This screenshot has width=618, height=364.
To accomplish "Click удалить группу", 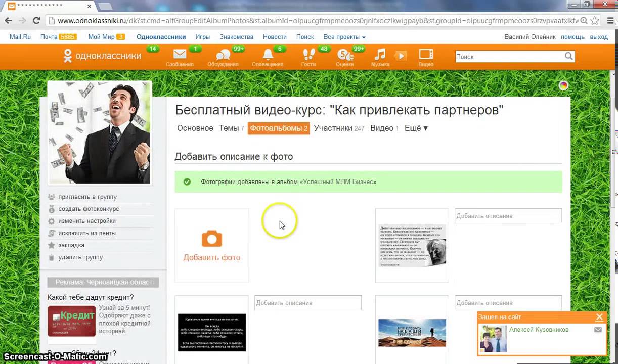I will click(80, 257).
